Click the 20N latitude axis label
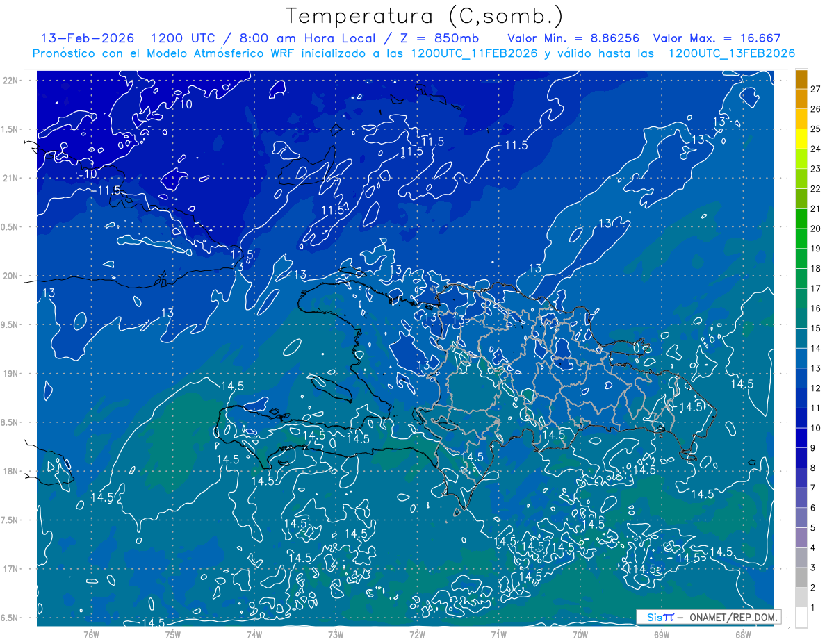This screenshot has height=644, width=834. pos(11,276)
